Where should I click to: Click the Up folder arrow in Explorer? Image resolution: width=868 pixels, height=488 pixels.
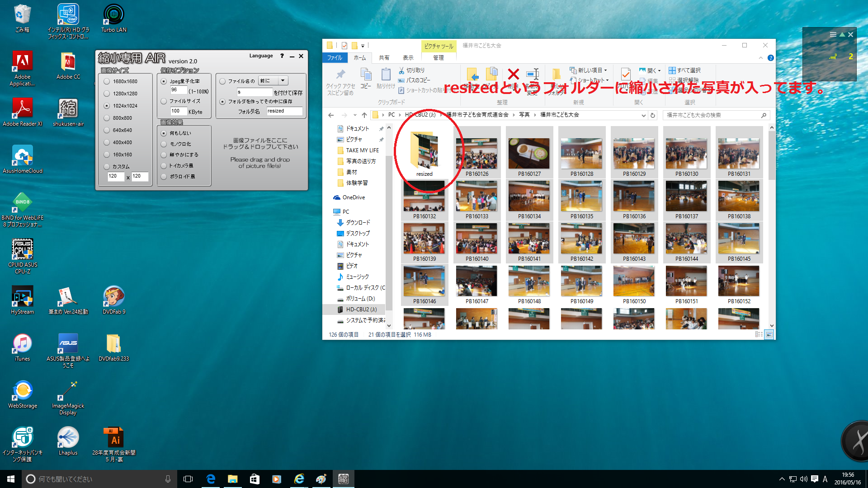click(x=364, y=115)
